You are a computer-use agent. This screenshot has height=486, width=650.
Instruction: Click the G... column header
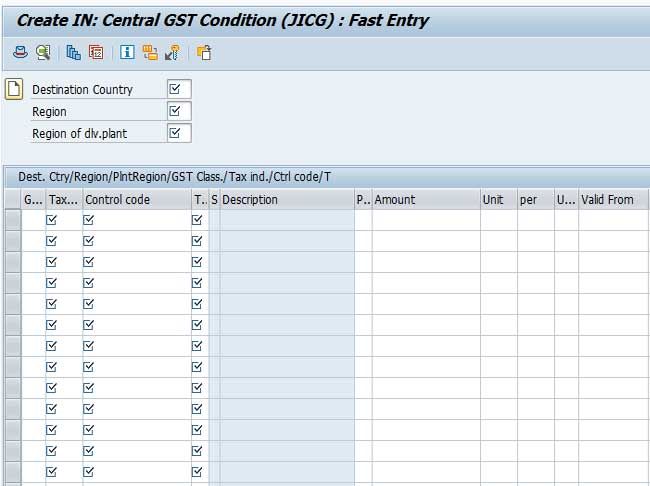pyautogui.click(x=33, y=199)
